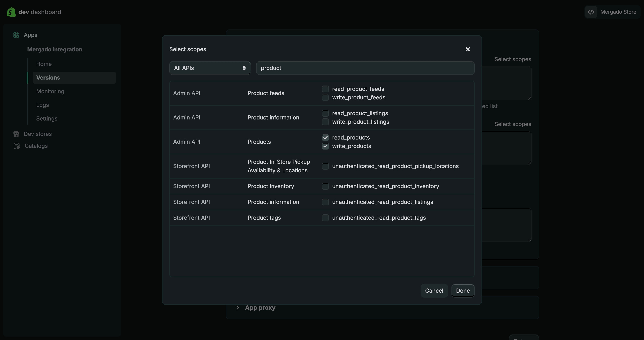Open the All APIs dropdown

point(210,68)
